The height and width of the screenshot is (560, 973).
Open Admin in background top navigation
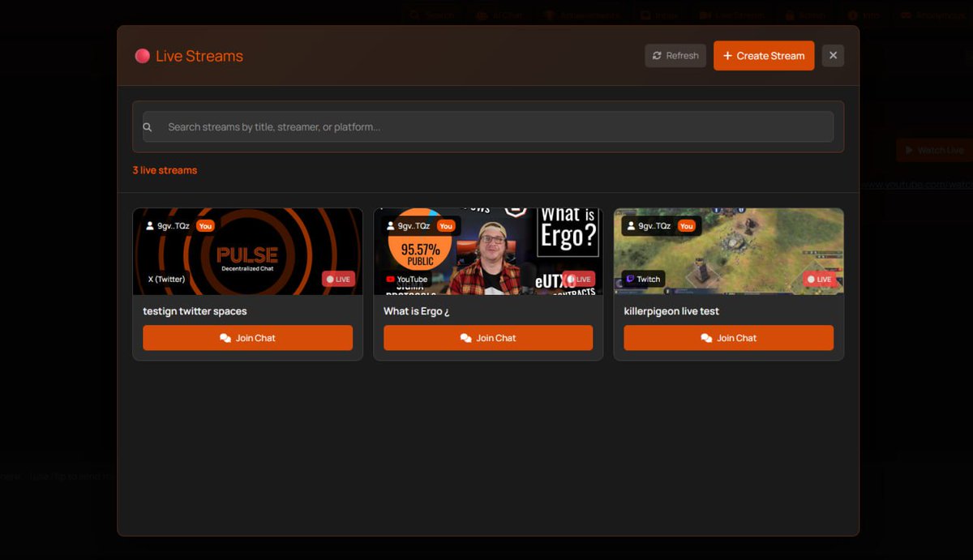tap(805, 15)
